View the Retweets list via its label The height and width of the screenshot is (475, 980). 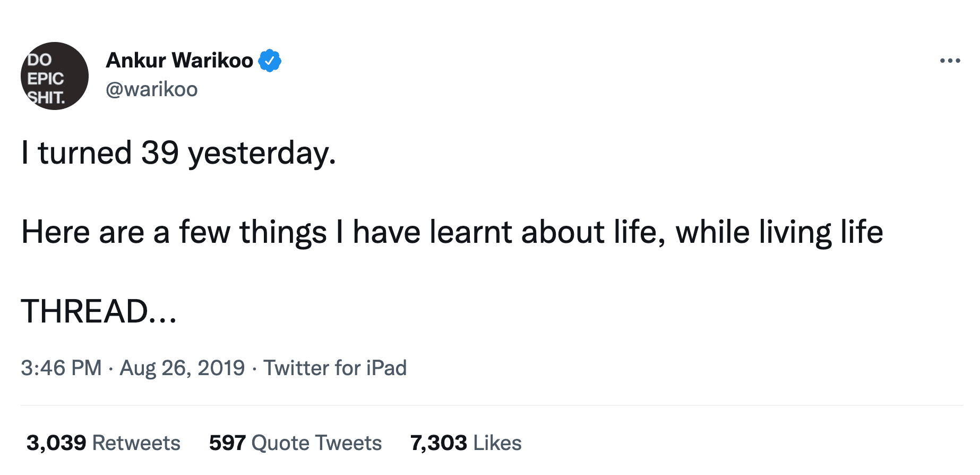136,443
